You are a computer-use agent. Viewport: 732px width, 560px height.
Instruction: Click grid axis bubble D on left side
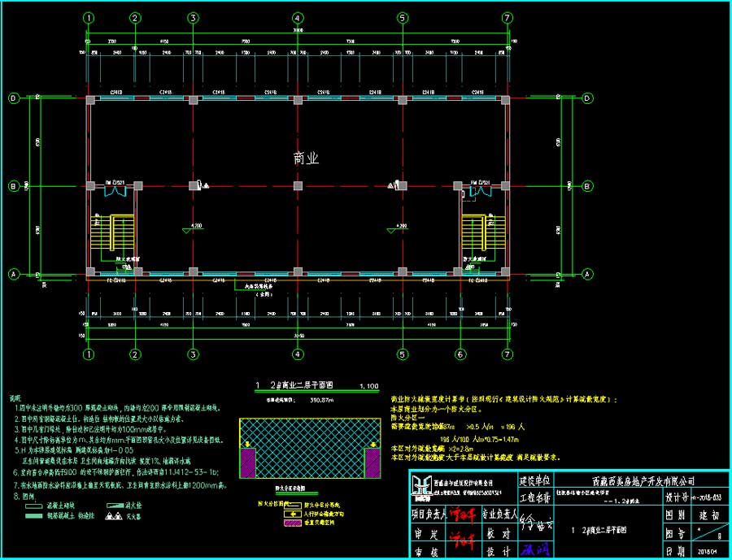tap(14, 98)
